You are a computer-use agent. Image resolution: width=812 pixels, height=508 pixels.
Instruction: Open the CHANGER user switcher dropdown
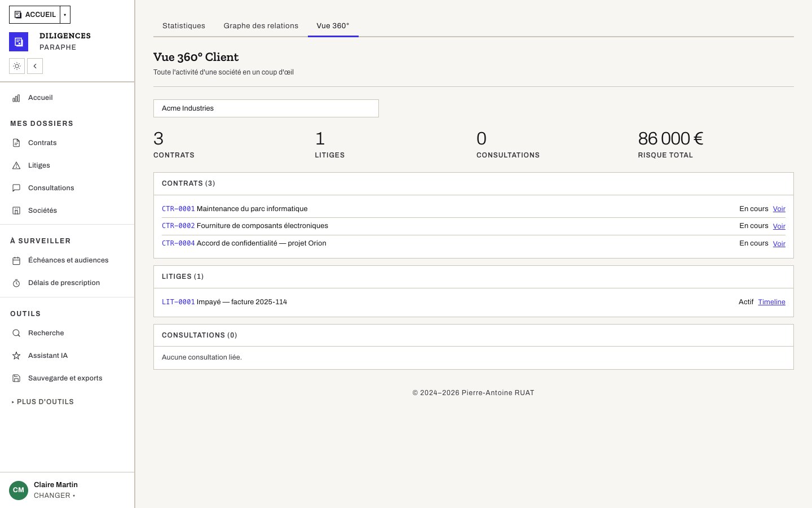pos(54,496)
